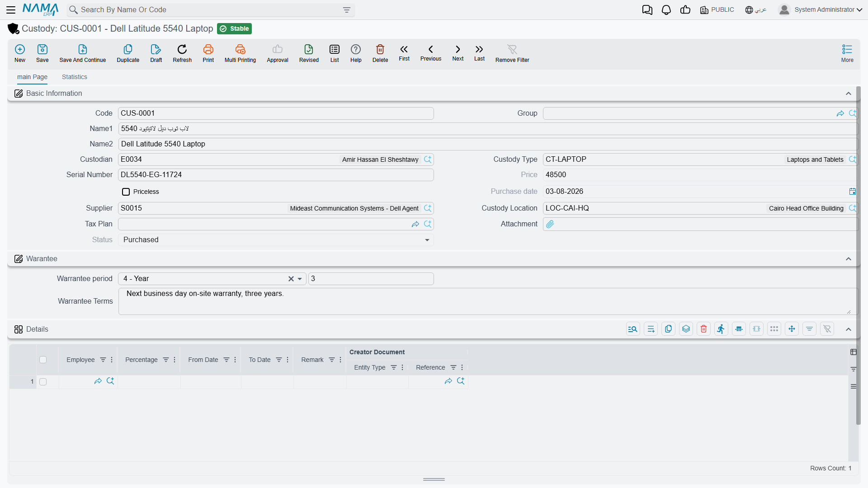Viewport: 868px width, 488px height.
Task: Click the warrantee period number field
Action: (371, 279)
